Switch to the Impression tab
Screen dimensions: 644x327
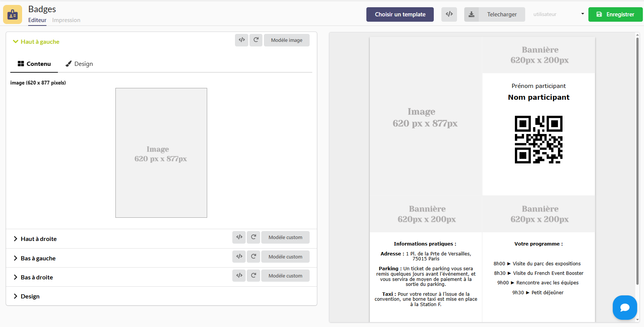[66, 20]
